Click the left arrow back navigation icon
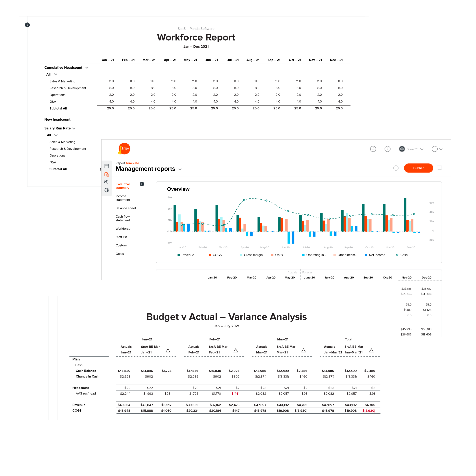The height and width of the screenshot is (476, 476). click(27, 25)
